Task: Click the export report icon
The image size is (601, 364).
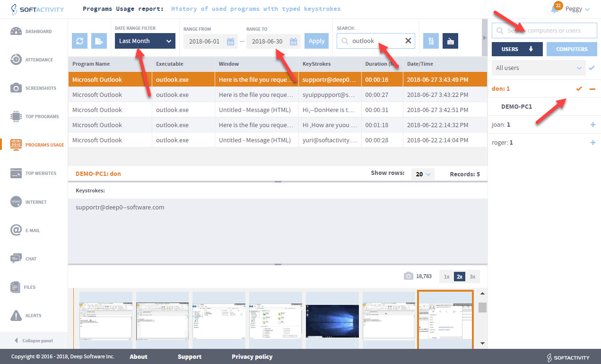Action: pos(99,41)
